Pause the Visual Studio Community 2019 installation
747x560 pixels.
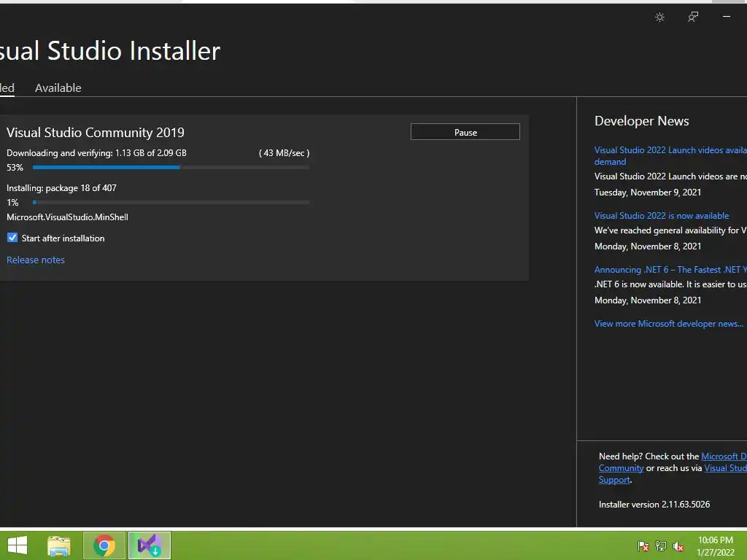point(465,132)
